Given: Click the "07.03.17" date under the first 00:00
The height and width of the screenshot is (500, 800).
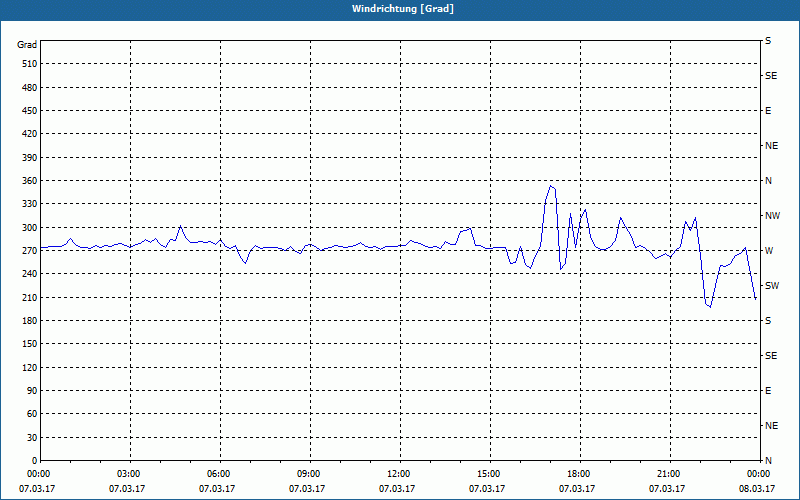Looking at the screenshot, I should coord(37,489).
